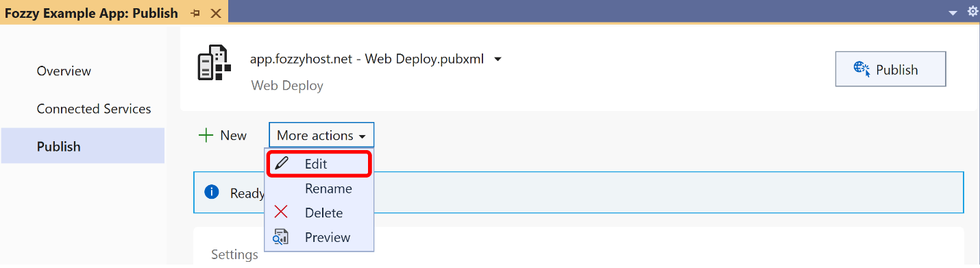
Task: Open the tab window list arrow
Action: click(953, 13)
